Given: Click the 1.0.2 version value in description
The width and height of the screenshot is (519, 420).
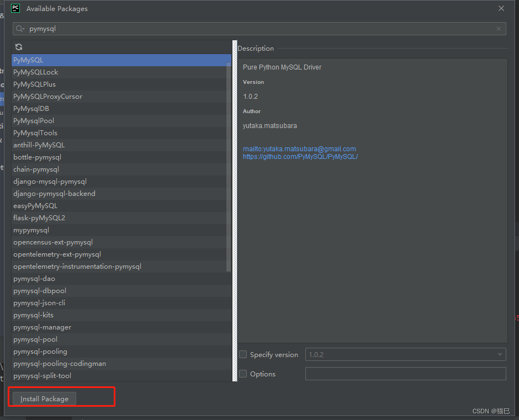Looking at the screenshot, I should pyautogui.click(x=250, y=97).
